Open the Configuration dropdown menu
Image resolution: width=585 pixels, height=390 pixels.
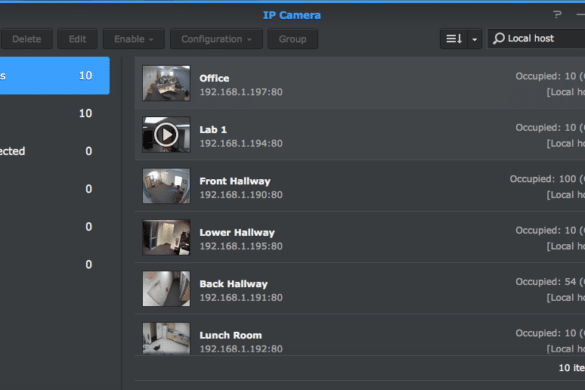coord(216,39)
